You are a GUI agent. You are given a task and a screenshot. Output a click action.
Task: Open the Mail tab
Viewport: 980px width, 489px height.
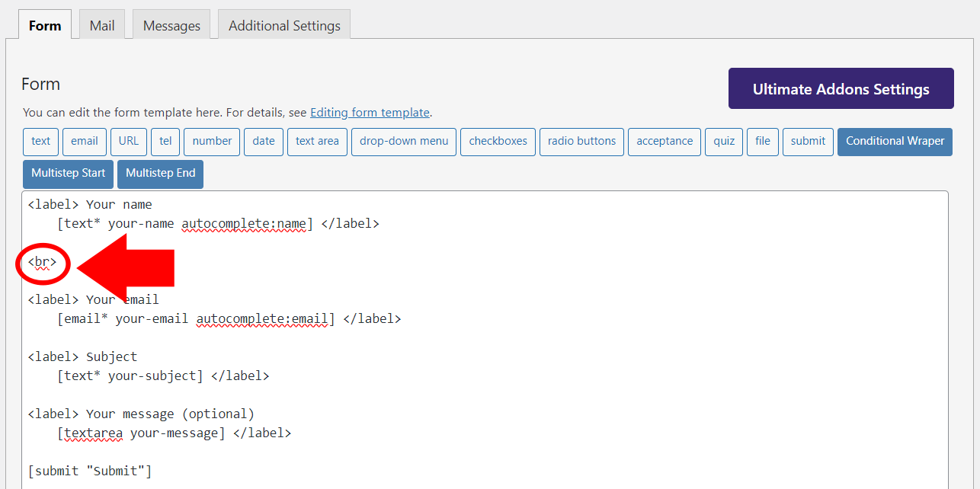(102, 25)
